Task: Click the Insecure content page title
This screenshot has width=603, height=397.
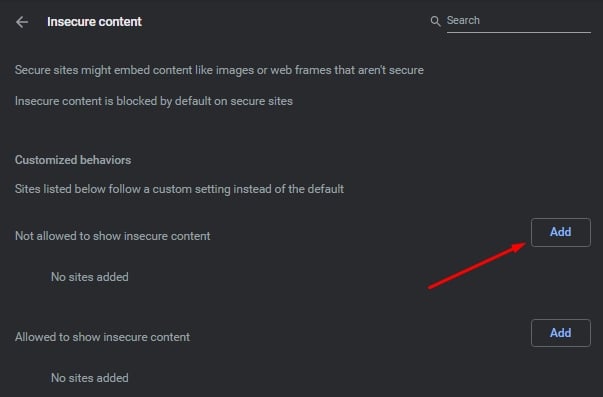Action: click(x=95, y=22)
